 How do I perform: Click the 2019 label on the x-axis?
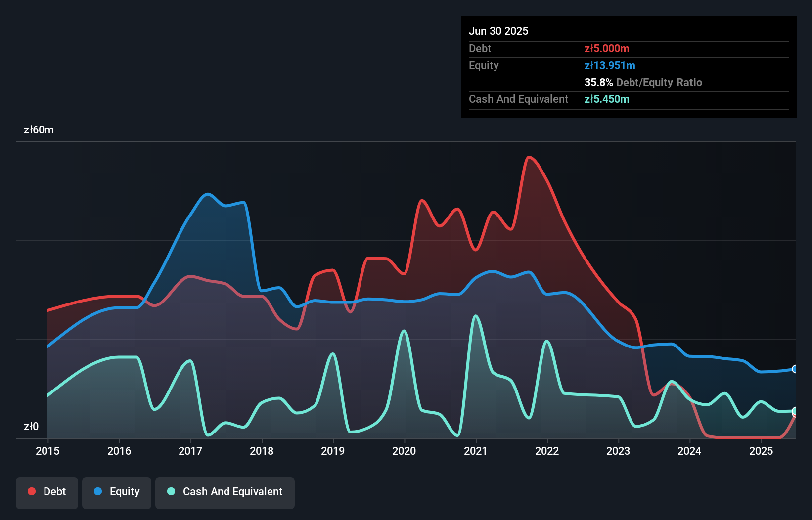[x=332, y=451]
